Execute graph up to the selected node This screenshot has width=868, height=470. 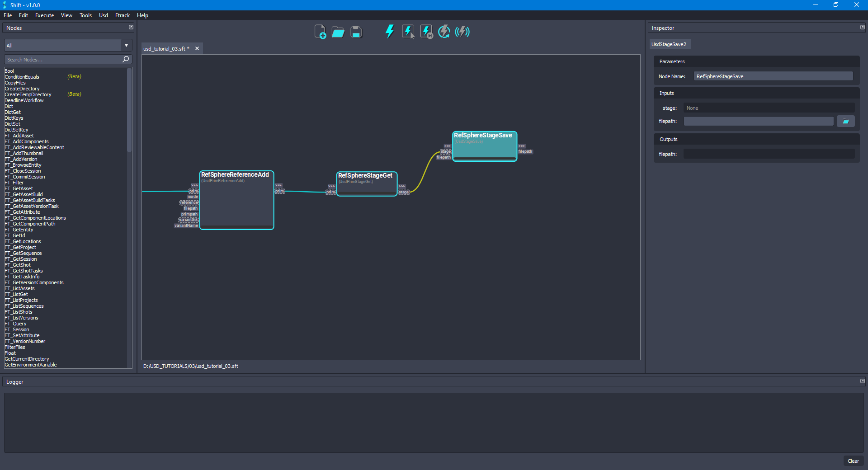[426, 31]
